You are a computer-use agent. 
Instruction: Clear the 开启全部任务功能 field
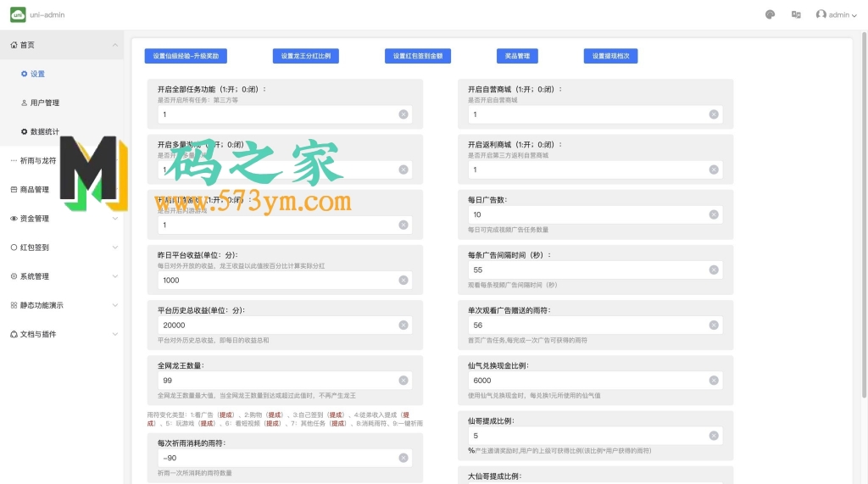tap(403, 114)
